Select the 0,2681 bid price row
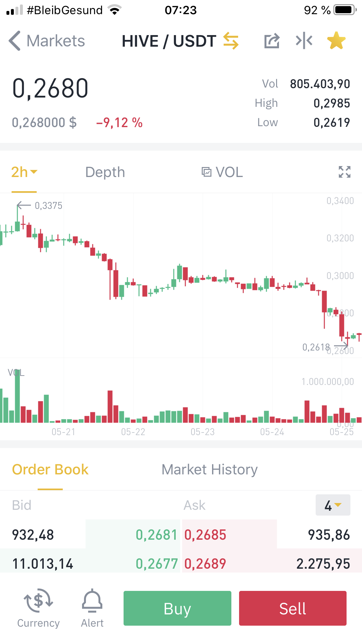Viewport: 362px width, 644px height. pos(90,535)
